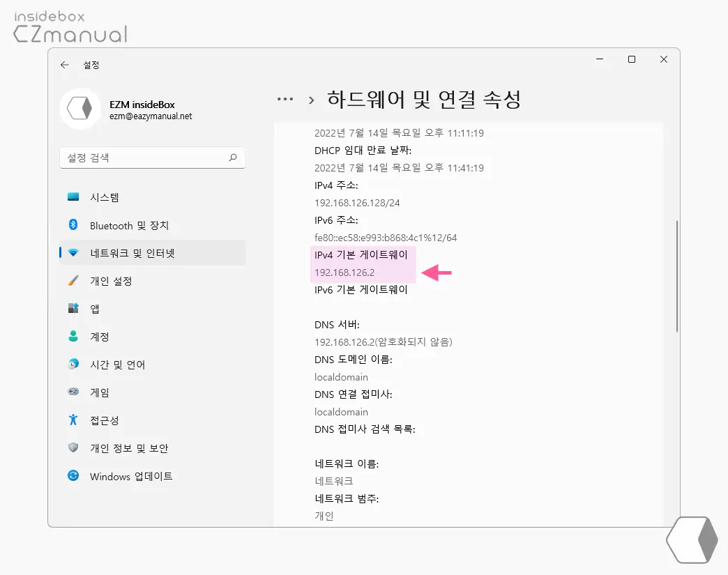
Task: Click the 개인 정보 및 보안 shield icon
Action: 73,448
